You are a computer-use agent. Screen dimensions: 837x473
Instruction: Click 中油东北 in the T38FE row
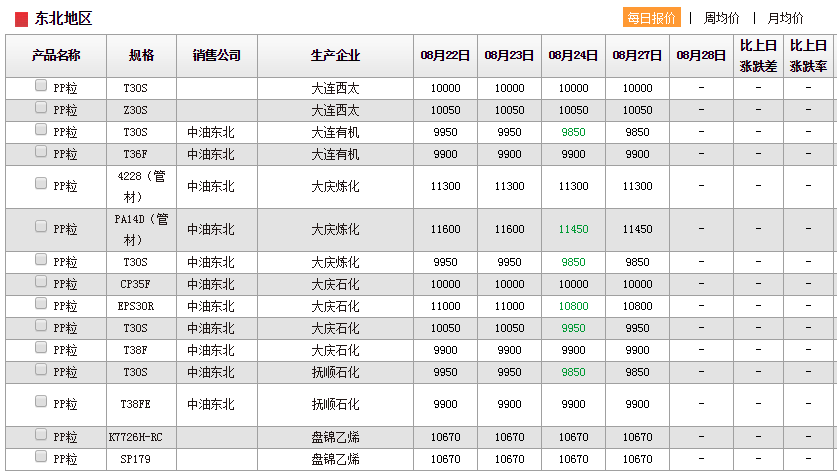coord(211,404)
